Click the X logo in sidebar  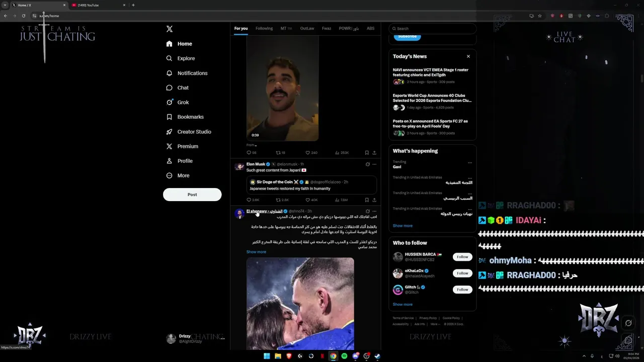pyautogui.click(x=170, y=29)
